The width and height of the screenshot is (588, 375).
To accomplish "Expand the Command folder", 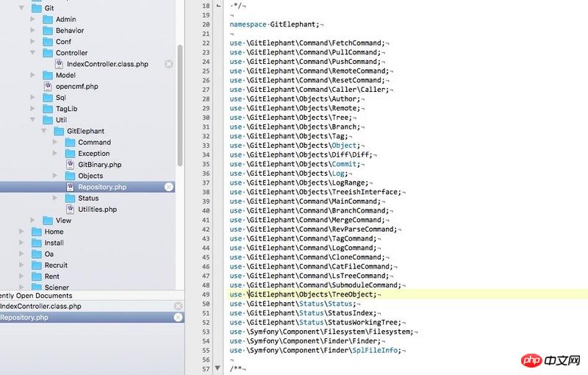I will coord(55,142).
